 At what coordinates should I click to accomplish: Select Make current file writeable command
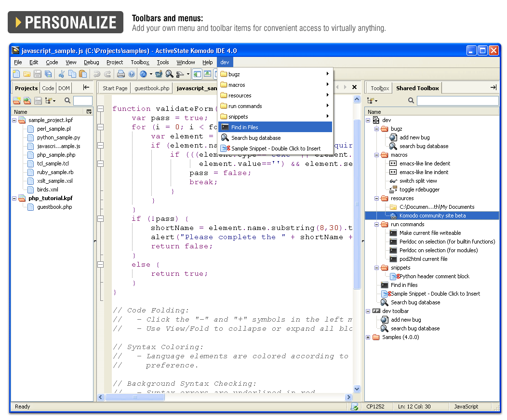click(430, 233)
